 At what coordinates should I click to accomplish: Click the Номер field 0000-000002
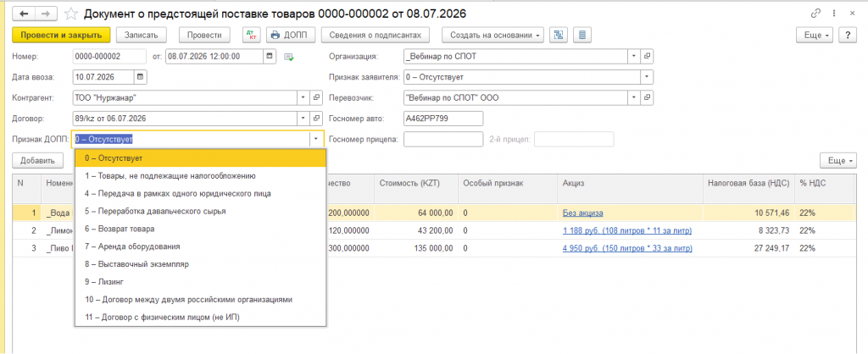109,57
